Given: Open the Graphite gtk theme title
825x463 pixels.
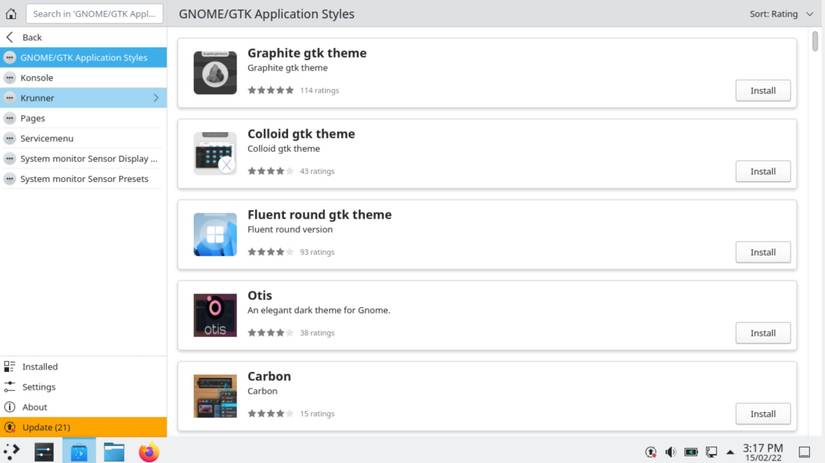Looking at the screenshot, I should click(307, 53).
